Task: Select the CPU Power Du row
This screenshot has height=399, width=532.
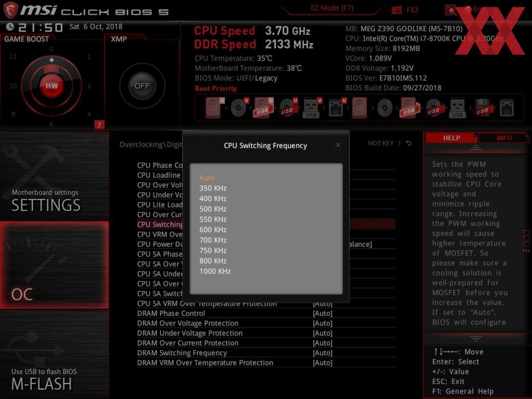Action: click(160, 244)
